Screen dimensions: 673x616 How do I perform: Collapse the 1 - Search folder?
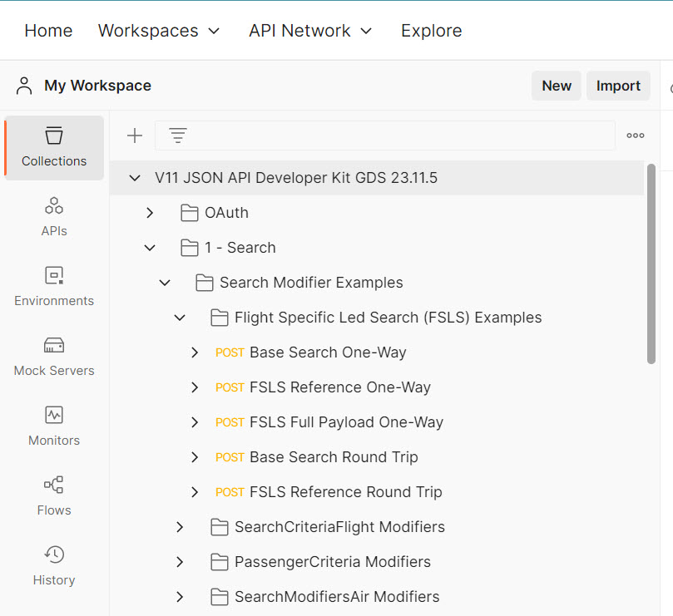pyautogui.click(x=150, y=248)
